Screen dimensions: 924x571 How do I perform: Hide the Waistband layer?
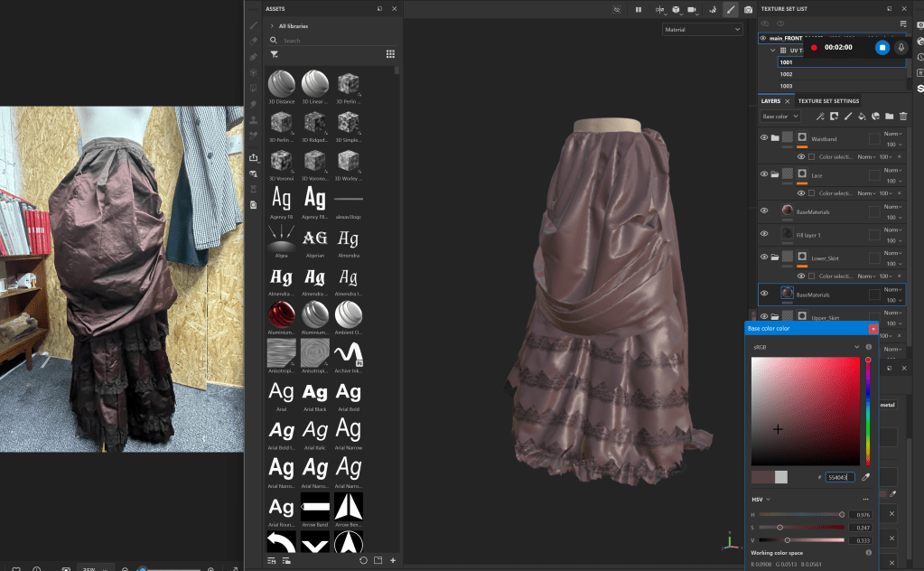[x=764, y=138]
